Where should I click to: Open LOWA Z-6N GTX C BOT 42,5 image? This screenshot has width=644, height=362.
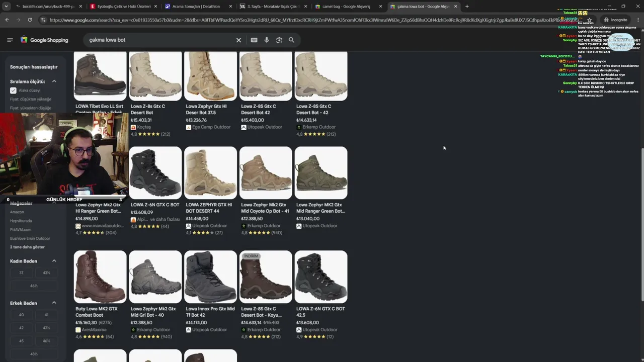point(321,277)
